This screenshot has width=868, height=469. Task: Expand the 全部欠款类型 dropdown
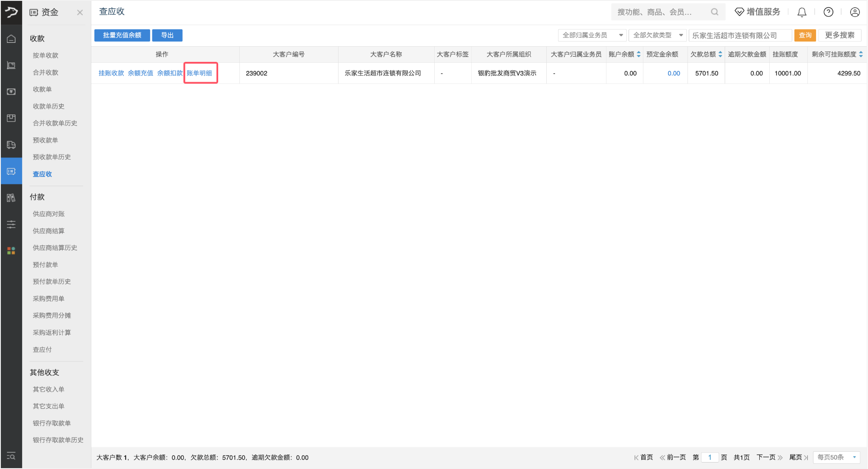click(657, 35)
